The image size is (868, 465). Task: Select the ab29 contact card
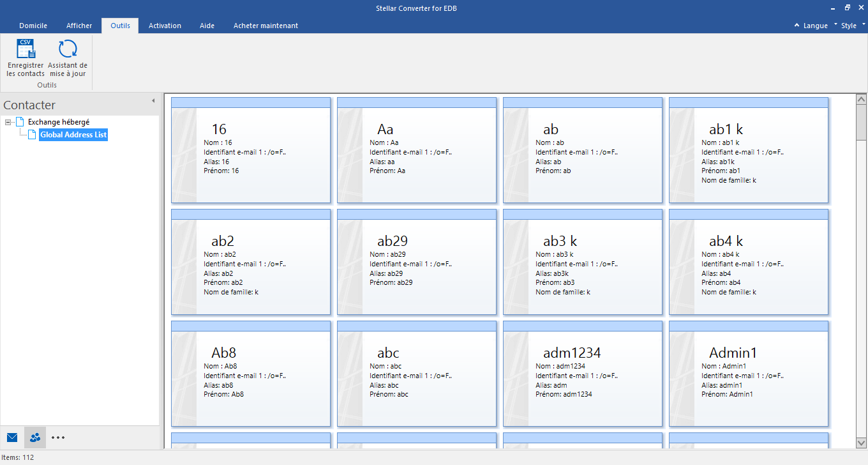[x=417, y=262]
